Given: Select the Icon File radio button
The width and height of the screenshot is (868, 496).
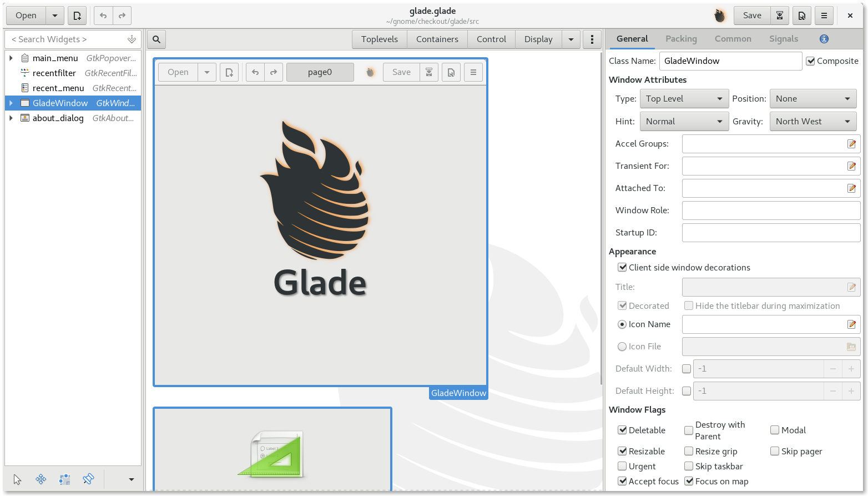Looking at the screenshot, I should (x=622, y=346).
